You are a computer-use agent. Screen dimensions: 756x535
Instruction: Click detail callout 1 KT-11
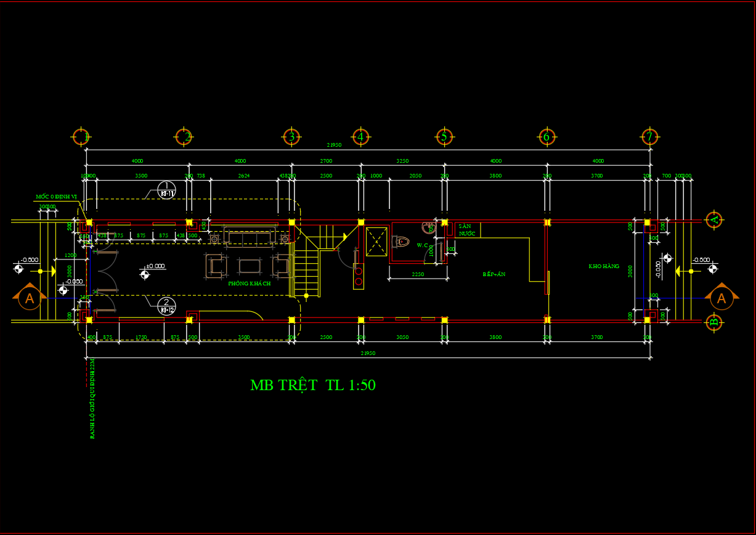click(x=166, y=190)
